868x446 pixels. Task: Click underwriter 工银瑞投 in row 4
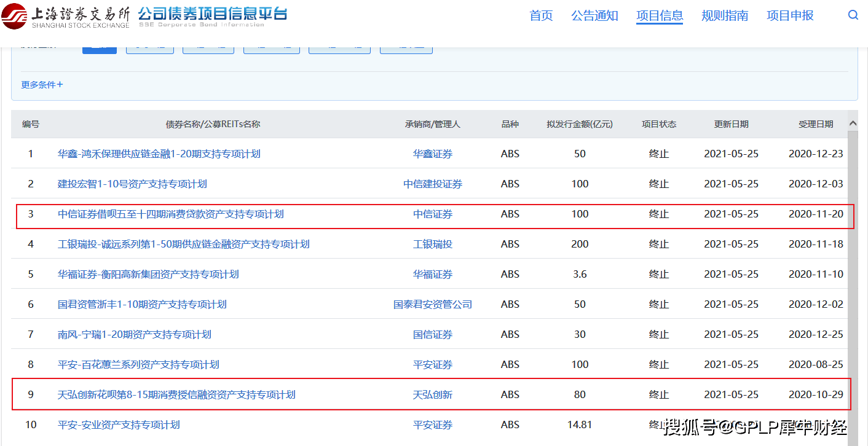pos(433,244)
